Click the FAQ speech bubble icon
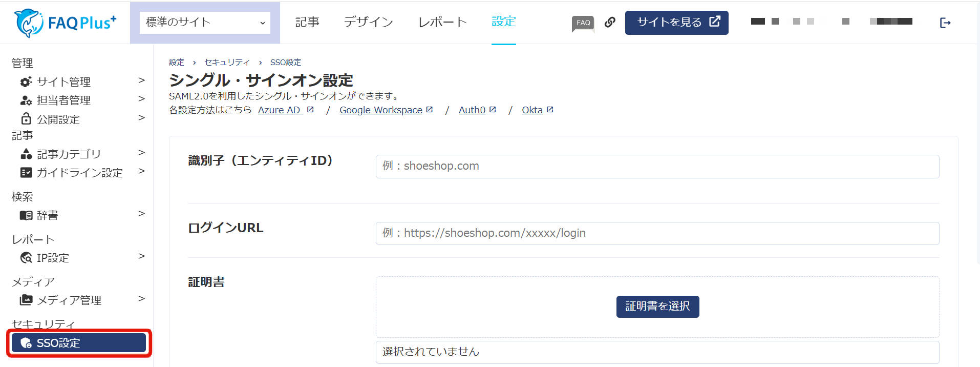The image size is (980, 367). [x=583, y=23]
